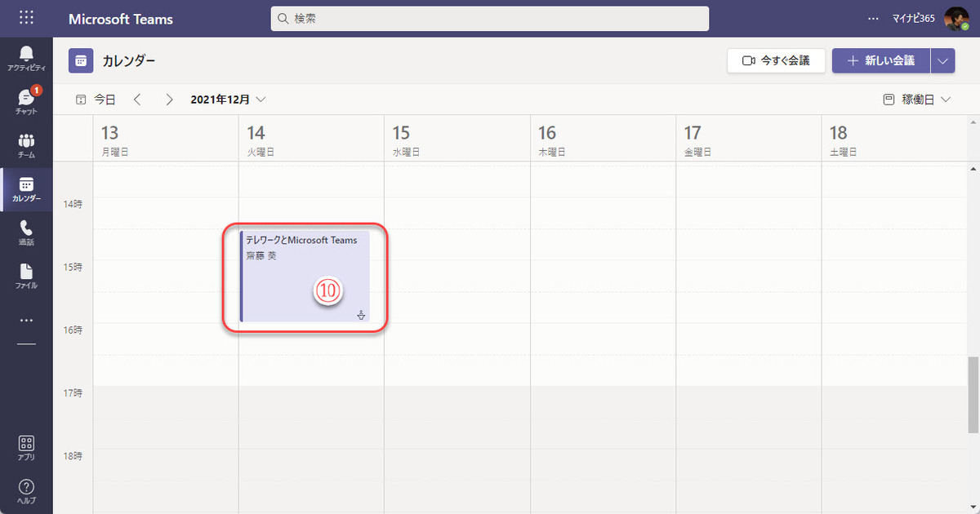Select the 18 土曜日 day header
The width and height of the screenshot is (980, 514).
tap(894, 139)
